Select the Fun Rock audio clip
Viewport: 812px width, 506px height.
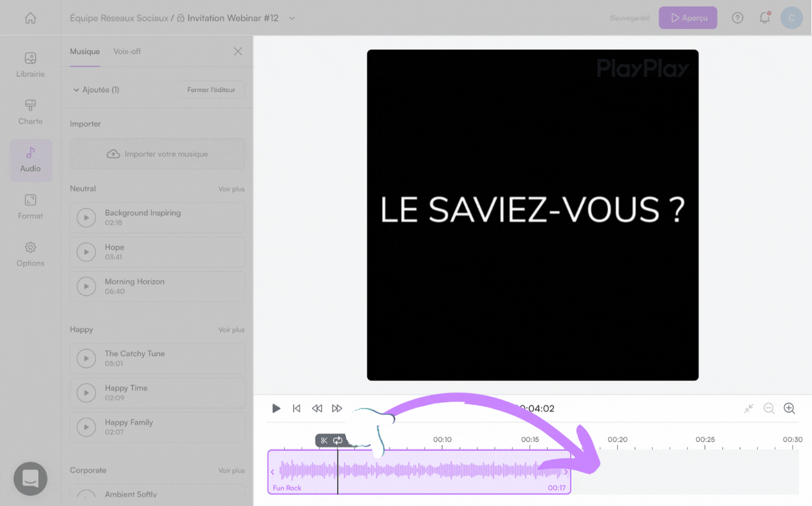419,472
